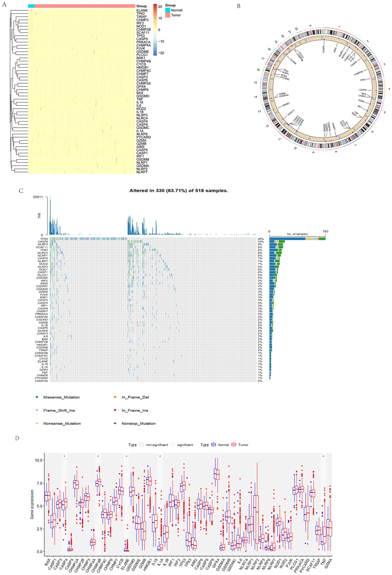
Task: Click the Nonstop_Mutation legend text
Action: coord(139,424)
